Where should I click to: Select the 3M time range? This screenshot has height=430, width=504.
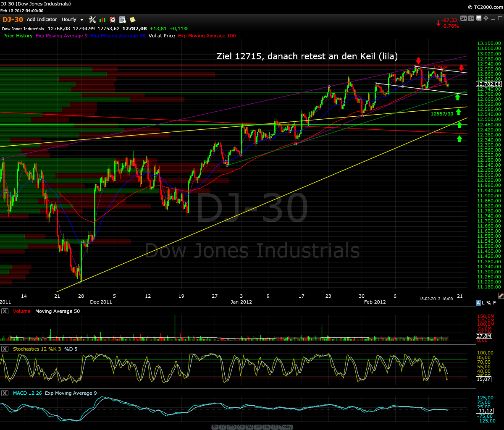[249, 427]
